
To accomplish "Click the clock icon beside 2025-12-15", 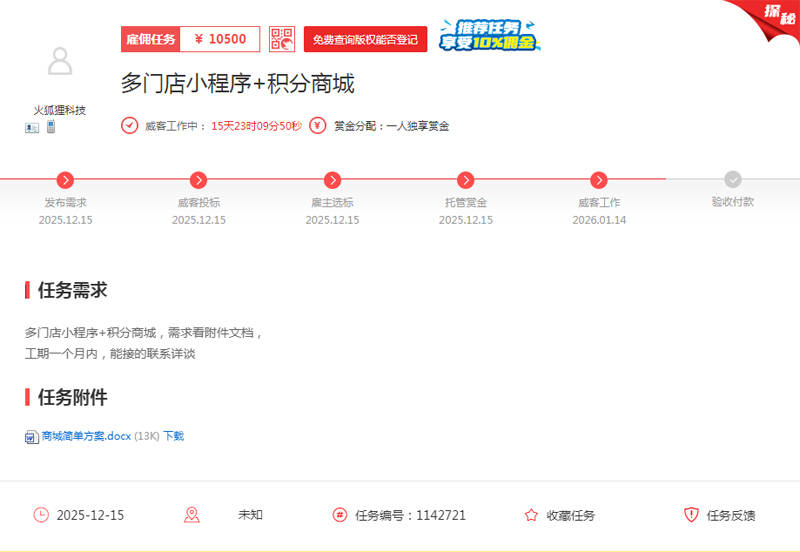I will [41, 515].
